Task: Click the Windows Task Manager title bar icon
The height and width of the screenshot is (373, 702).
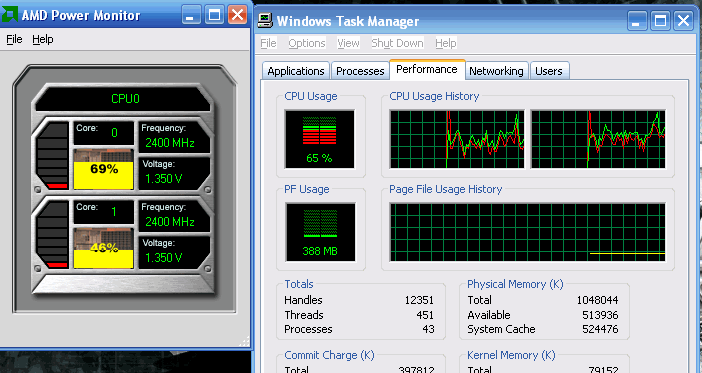Action: (x=265, y=20)
